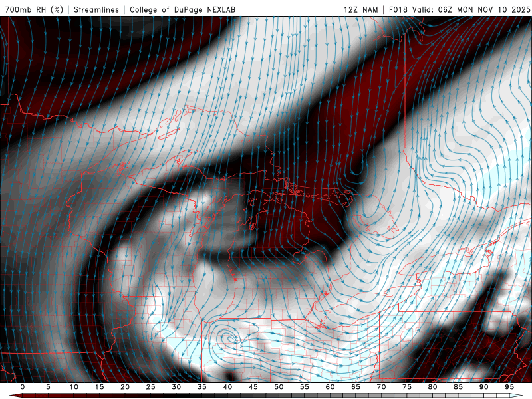Choose the "75" legend value
The width and height of the screenshot is (532, 399).
pyautogui.click(x=407, y=387)
